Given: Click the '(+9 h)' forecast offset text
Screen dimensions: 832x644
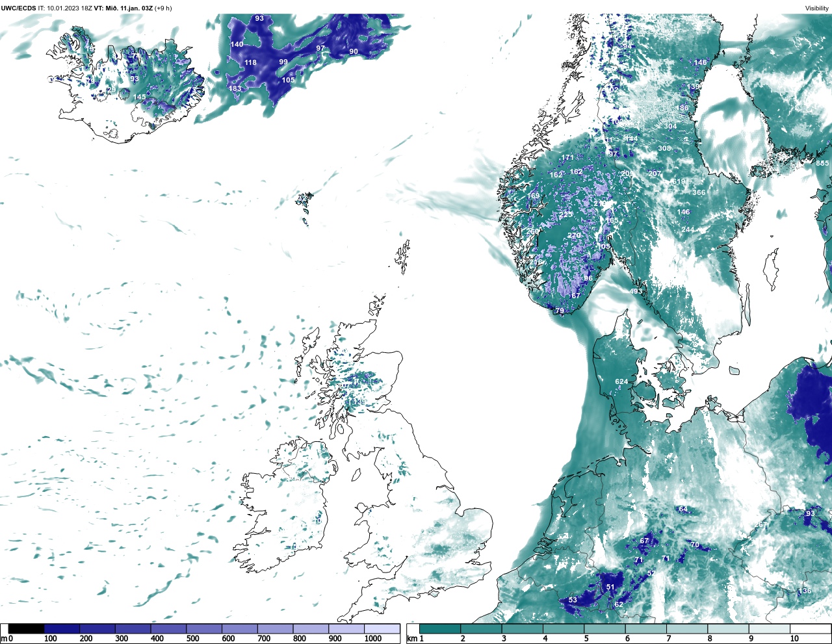Looking at the screenshot, I should [x=164, y=8].
